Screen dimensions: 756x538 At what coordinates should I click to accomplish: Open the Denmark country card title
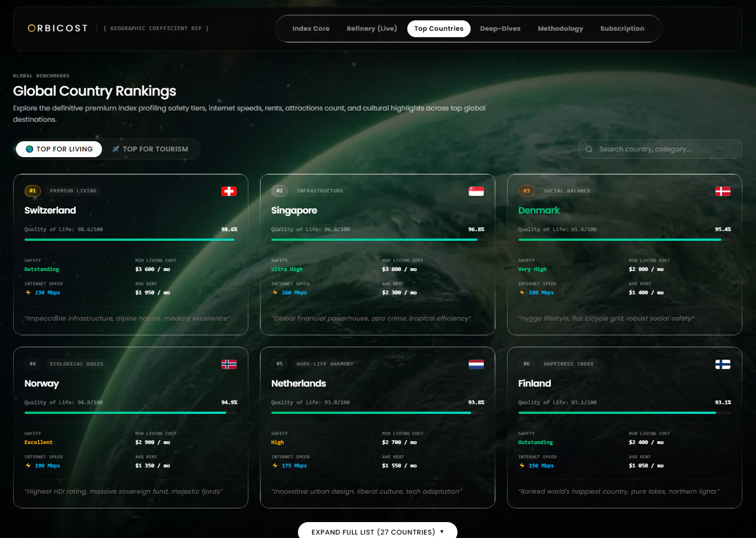pos(539,210)
